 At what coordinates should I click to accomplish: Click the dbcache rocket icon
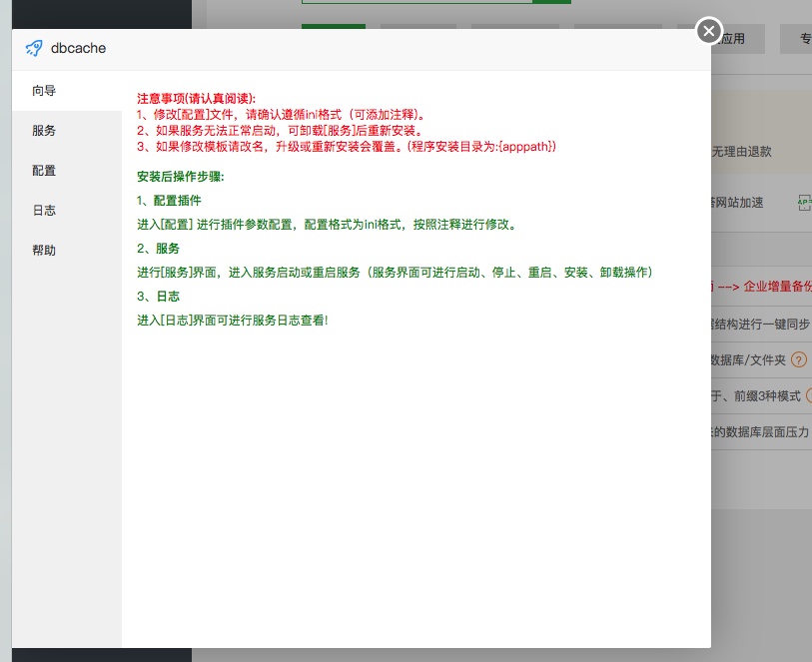tap(34, 48)
